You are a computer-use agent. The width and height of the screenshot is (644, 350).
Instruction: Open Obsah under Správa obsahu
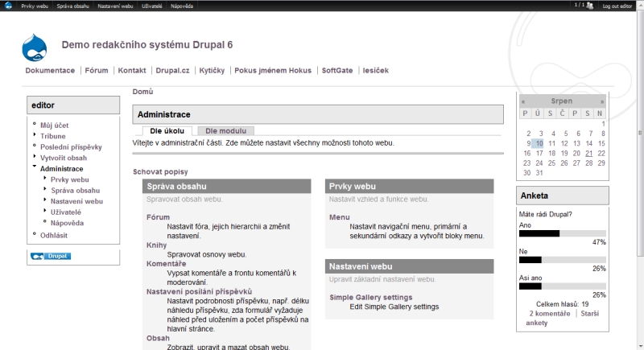tap(158, 338)
